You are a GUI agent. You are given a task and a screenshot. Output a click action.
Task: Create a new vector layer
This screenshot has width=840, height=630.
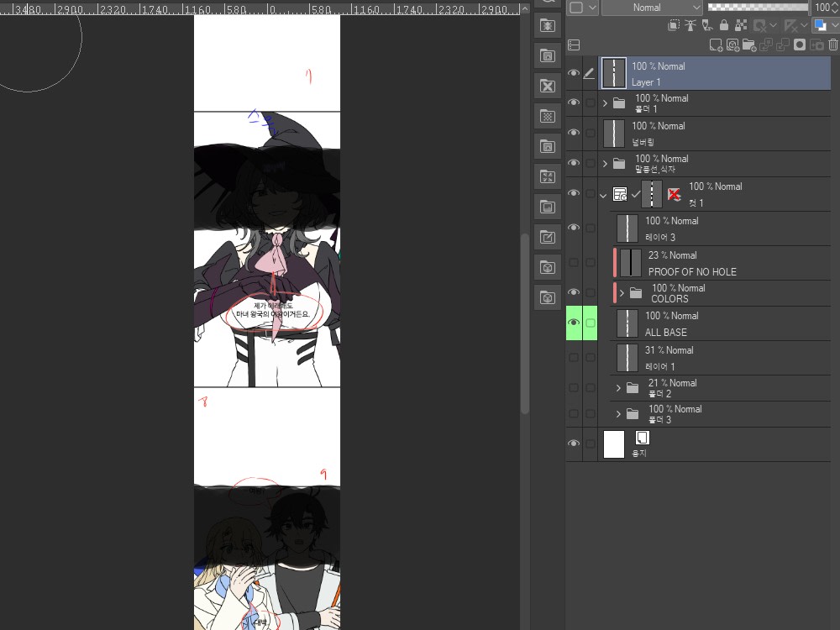tap(732, 45)
